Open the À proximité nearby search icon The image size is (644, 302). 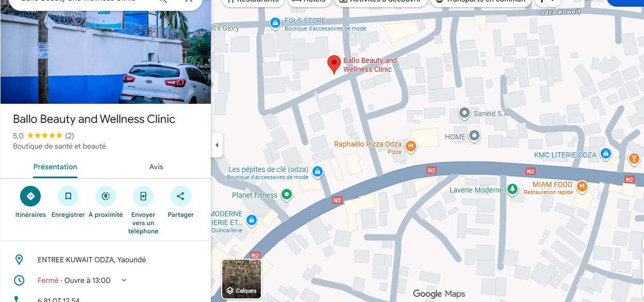coord(106,196)
